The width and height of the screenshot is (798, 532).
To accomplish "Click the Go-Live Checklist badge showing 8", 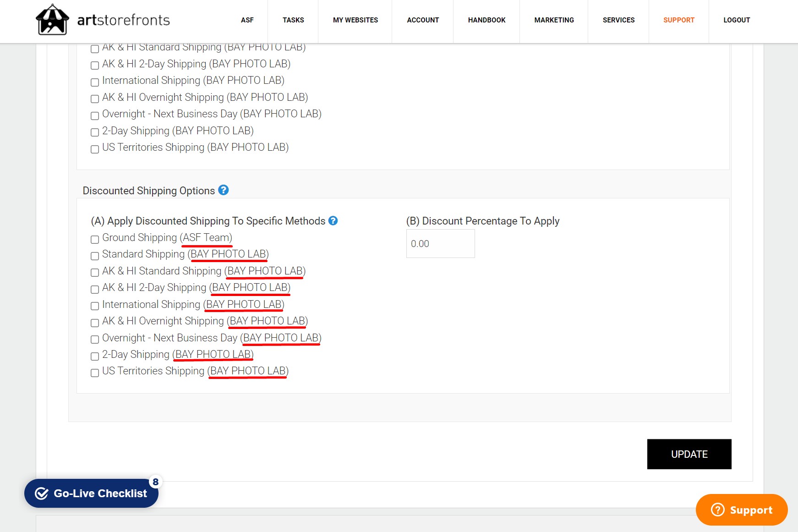I will pyautogui.click(x=156, y=482).
